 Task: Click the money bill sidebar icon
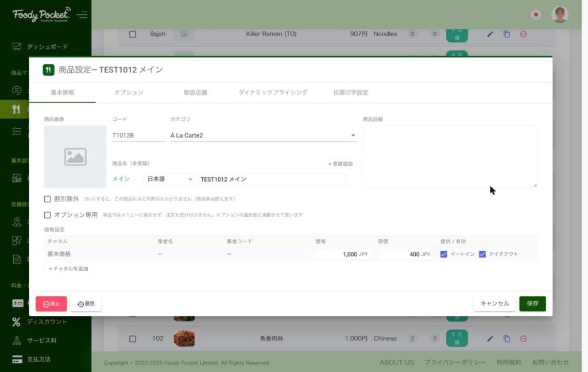(x=18, y=304)
